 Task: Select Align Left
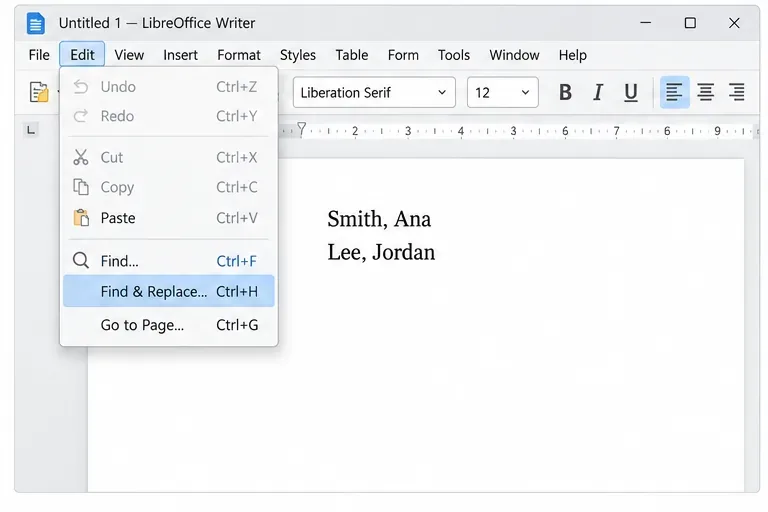[674, 92]
